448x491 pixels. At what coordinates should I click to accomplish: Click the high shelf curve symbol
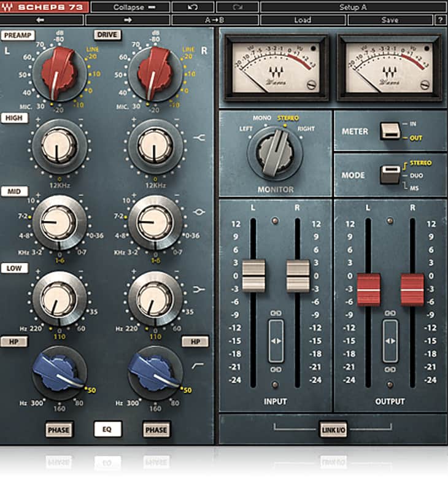[199, 137]
